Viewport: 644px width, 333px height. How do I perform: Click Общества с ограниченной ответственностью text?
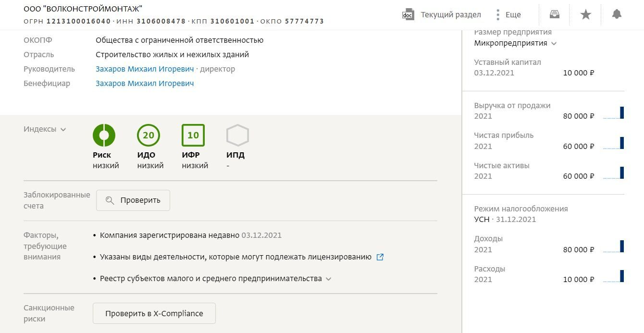pyautogui.click(x=179, y=40)
